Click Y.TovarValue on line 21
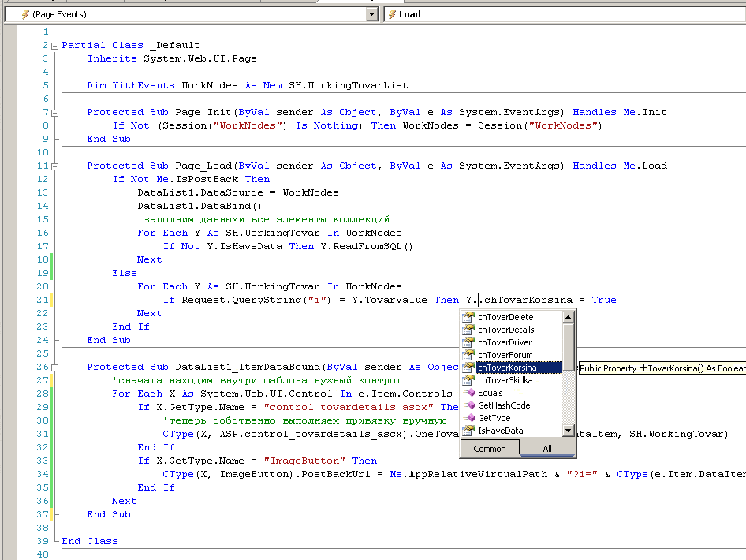 click(390, 300)
